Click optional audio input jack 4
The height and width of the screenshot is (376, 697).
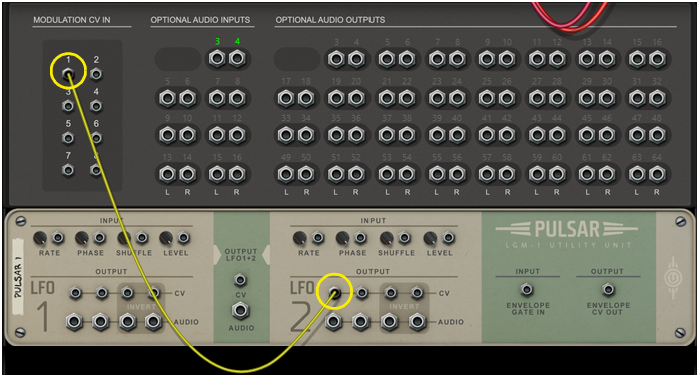coord(237,59)
